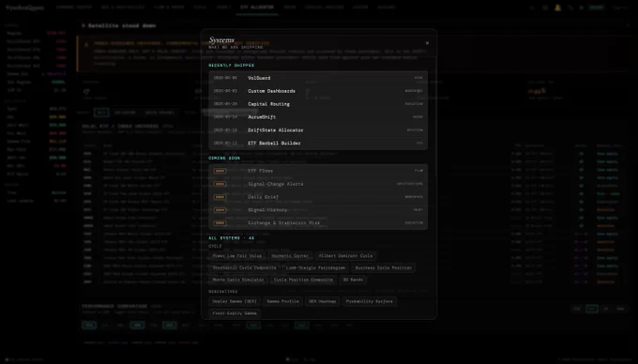Viewport: 638px width, 364px height.
Task: Select the Probability Surface chip
Action: coord(369,301)
